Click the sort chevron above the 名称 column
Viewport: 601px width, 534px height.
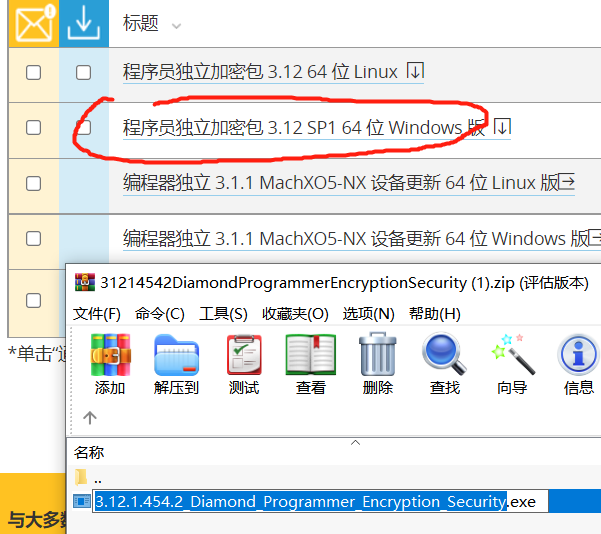[355, 442]
